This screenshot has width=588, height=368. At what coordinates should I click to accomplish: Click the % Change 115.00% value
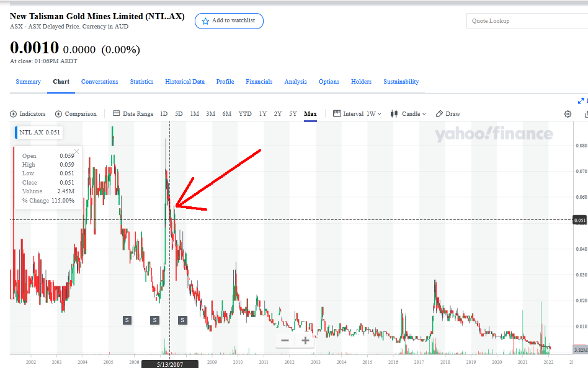point(63,201)
